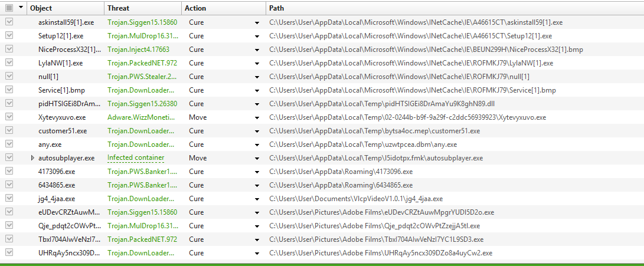The width and height of the screenshot is (644, 266).
Task: Click the Infected container threat link
Action: [x=135, y=158]
